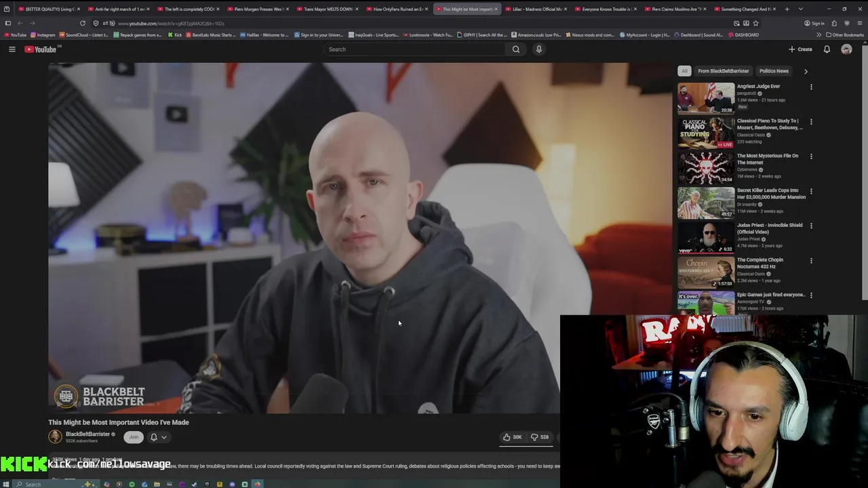Click the YouTube search input field
Viewport: 868px width, 488px height.
click(414, 49)
